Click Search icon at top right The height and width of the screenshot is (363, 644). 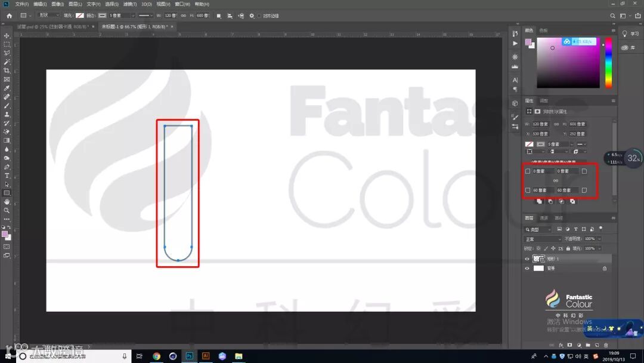pos(612,16)
